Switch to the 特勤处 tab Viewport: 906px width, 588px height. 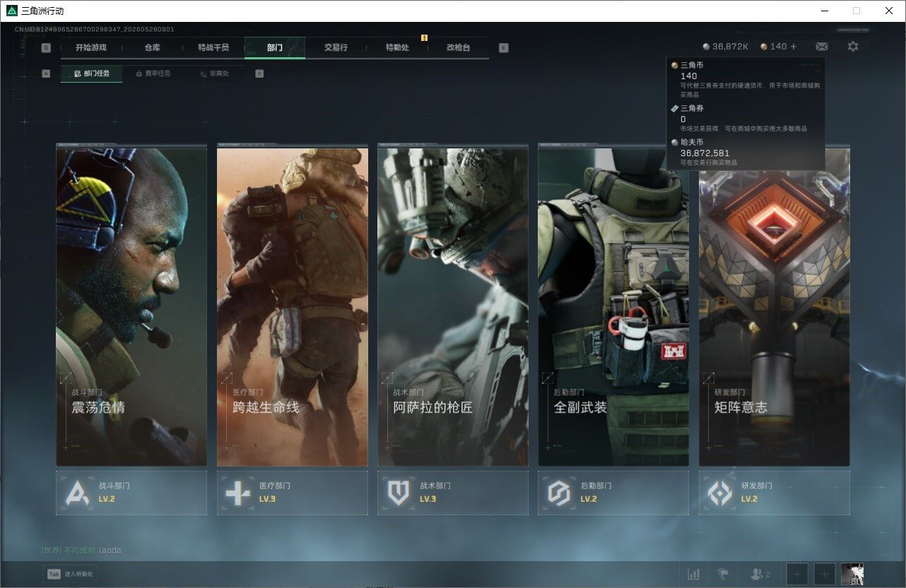(x=397, y=47)
